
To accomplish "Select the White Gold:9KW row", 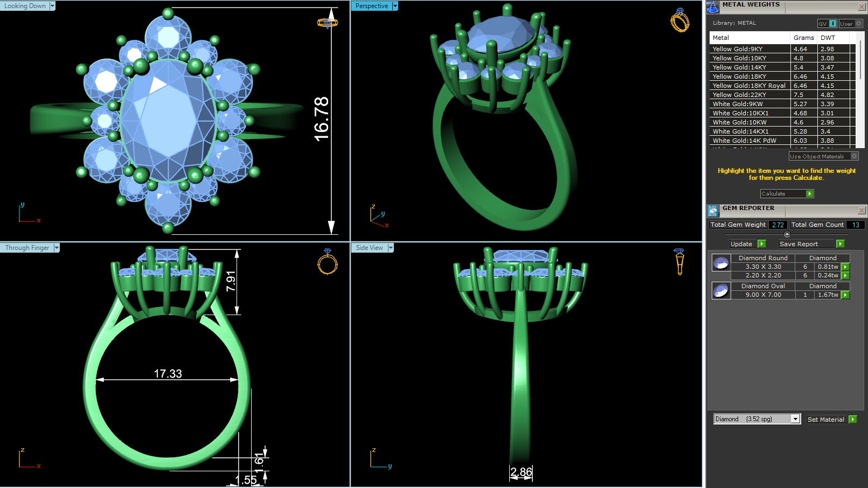I will pos(782,104).
